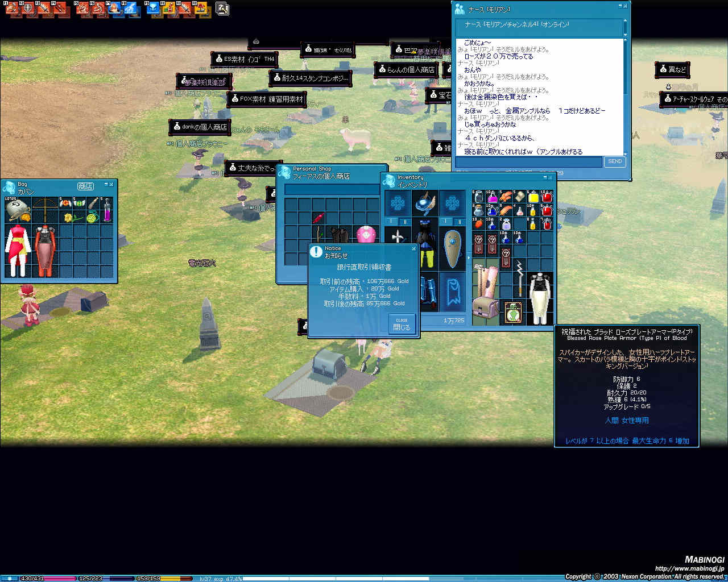Minimize the Bag window
728x582 pixels.
tap(105, 184)
